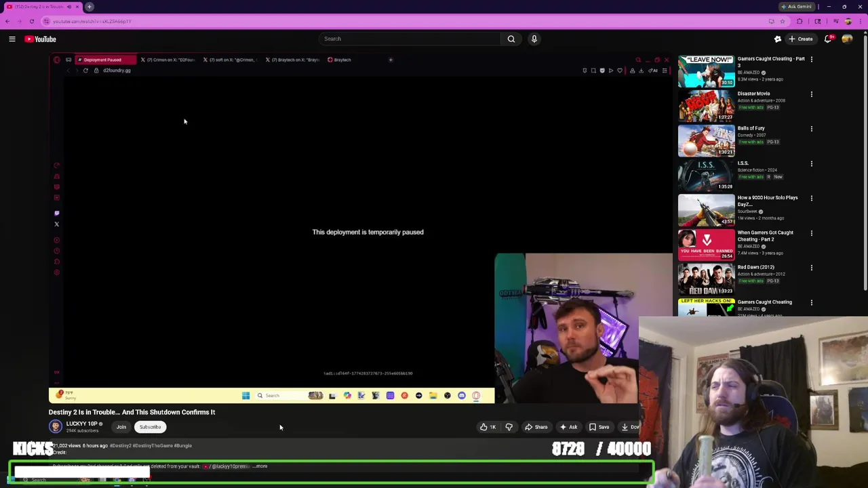Click the X sidebar icon in video
The height and width of the screenshot is (488, 868).
click(57, 224)
